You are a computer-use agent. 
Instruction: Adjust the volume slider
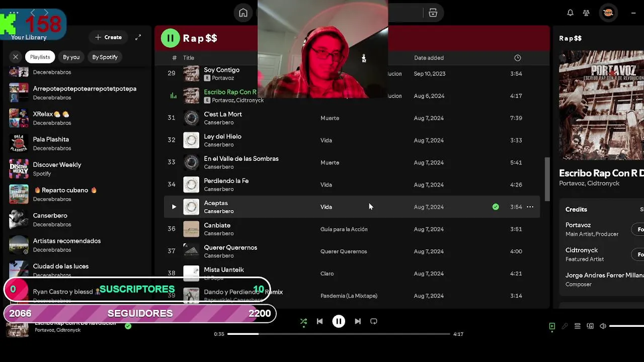tap(626, 326)
